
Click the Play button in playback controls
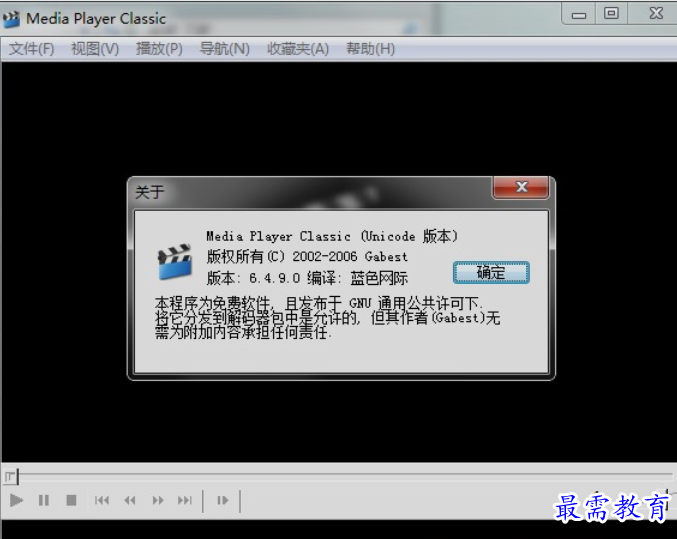(16, 501)
